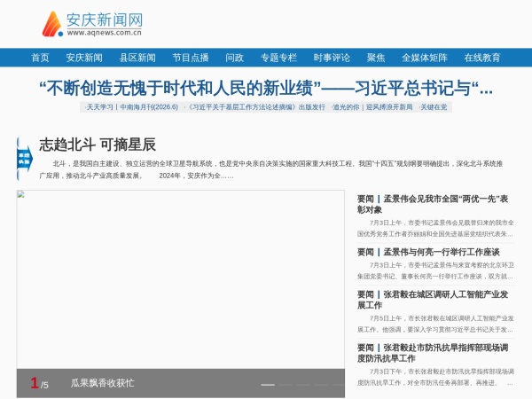Open 专题专栏 navigation item

point(278,58)
